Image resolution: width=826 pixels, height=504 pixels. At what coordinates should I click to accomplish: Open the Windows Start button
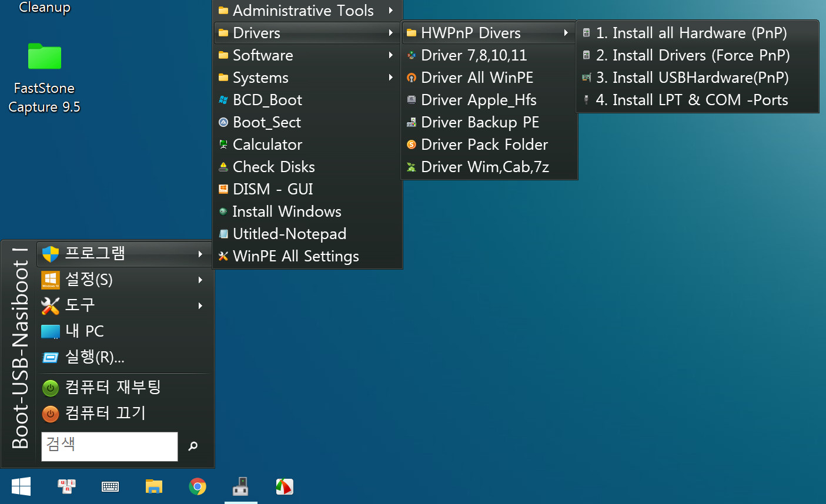[21, 486]
